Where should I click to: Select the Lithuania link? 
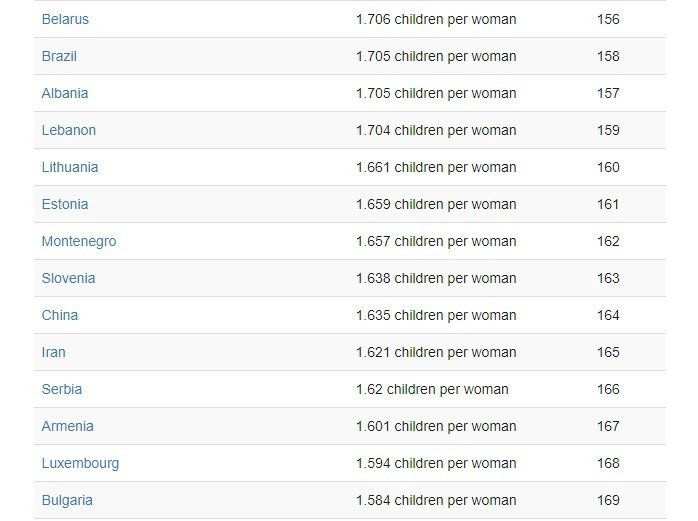[70, 167]
